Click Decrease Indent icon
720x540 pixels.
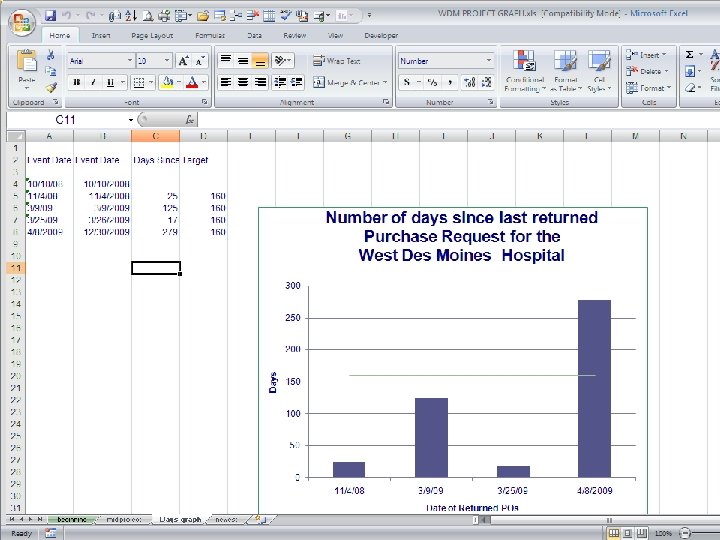[280, 82]
